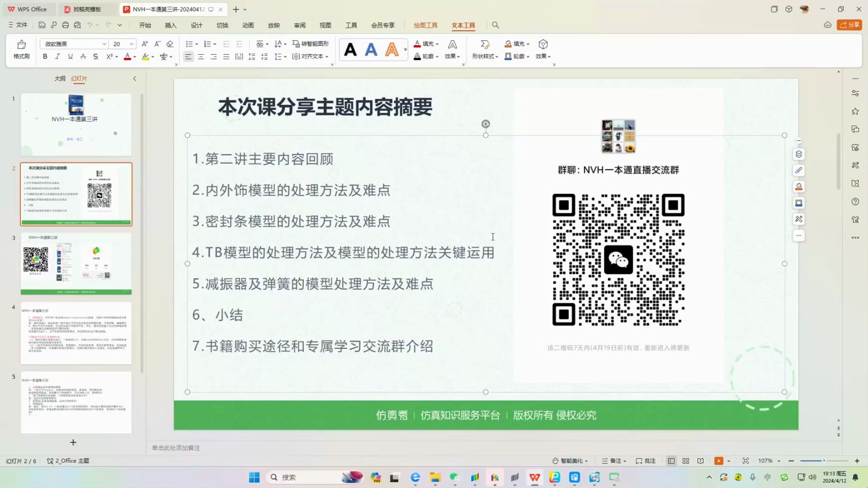
Task: Open the help question mark sidebar icon
Action: point(855,202)
